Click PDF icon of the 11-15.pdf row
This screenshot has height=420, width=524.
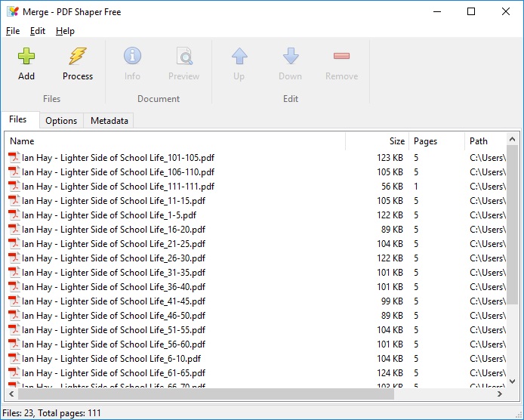(14, 201)
